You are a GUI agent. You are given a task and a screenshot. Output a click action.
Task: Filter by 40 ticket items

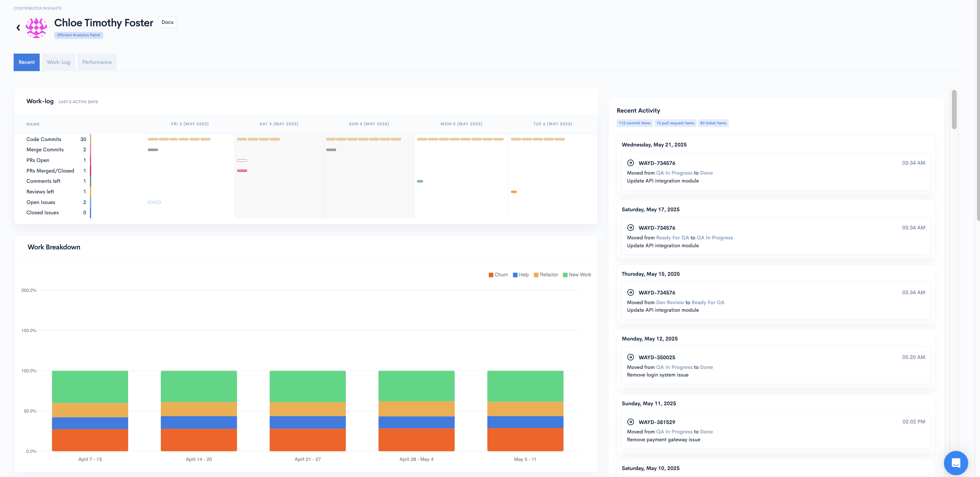[713, 123]
